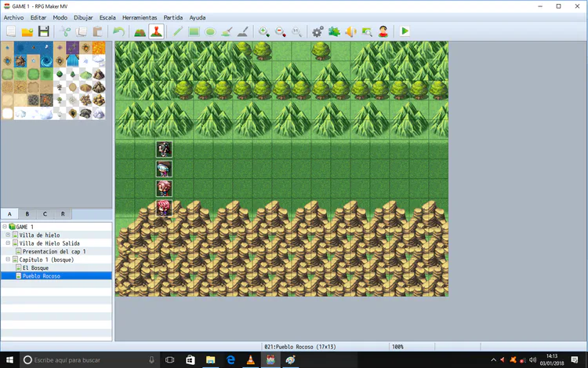Open the Character Generator icon

[x=383, y=31]
